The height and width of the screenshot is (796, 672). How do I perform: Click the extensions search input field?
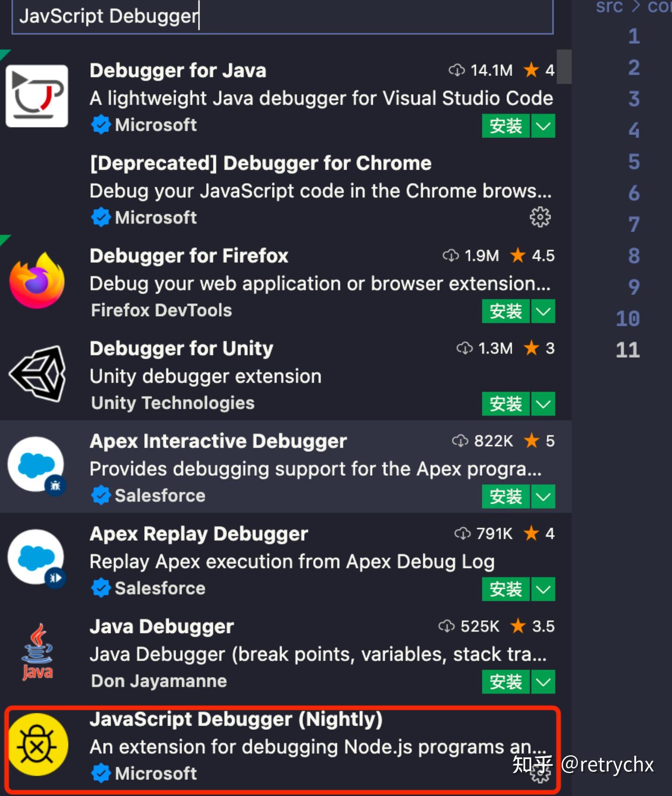(282, 17)
